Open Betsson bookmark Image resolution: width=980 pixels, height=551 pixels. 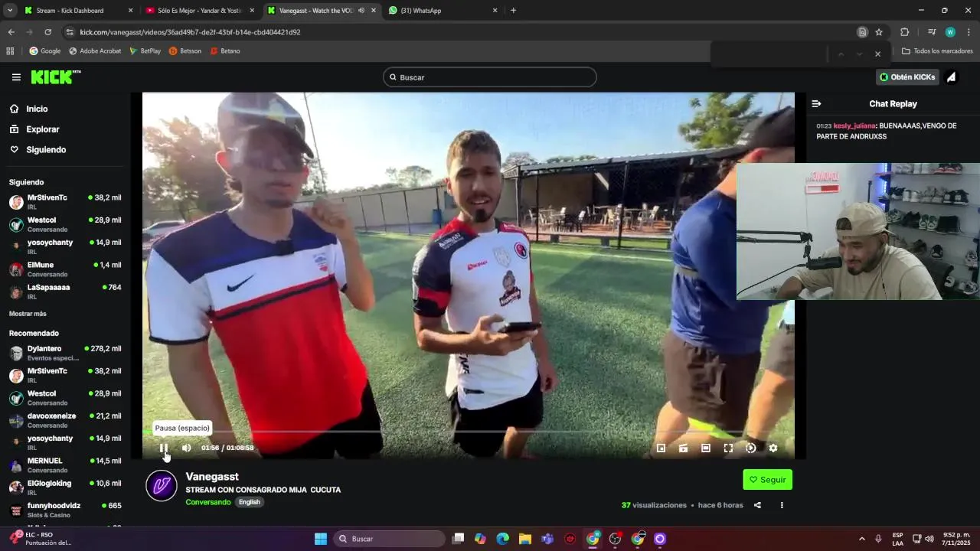(185, 51)
